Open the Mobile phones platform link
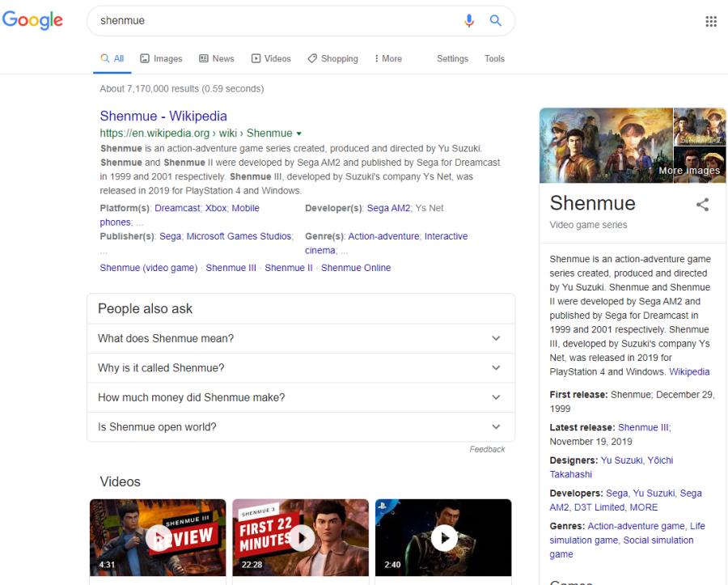 [245, 209]
